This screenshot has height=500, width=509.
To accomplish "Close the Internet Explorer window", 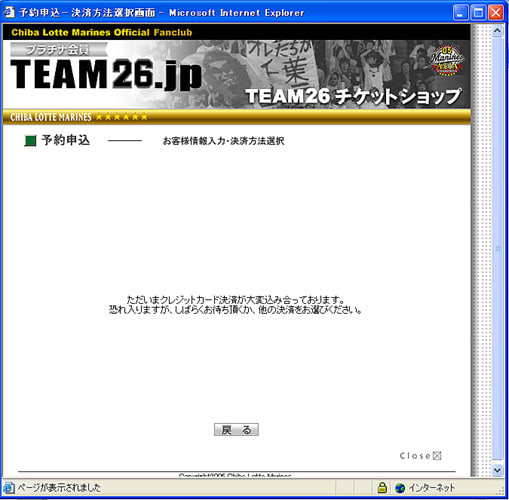I will pos(496,13).
